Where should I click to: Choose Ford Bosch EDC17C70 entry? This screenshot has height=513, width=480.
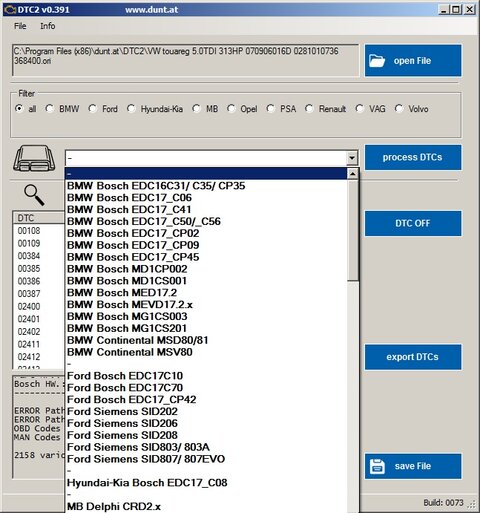tap(206, 388)
